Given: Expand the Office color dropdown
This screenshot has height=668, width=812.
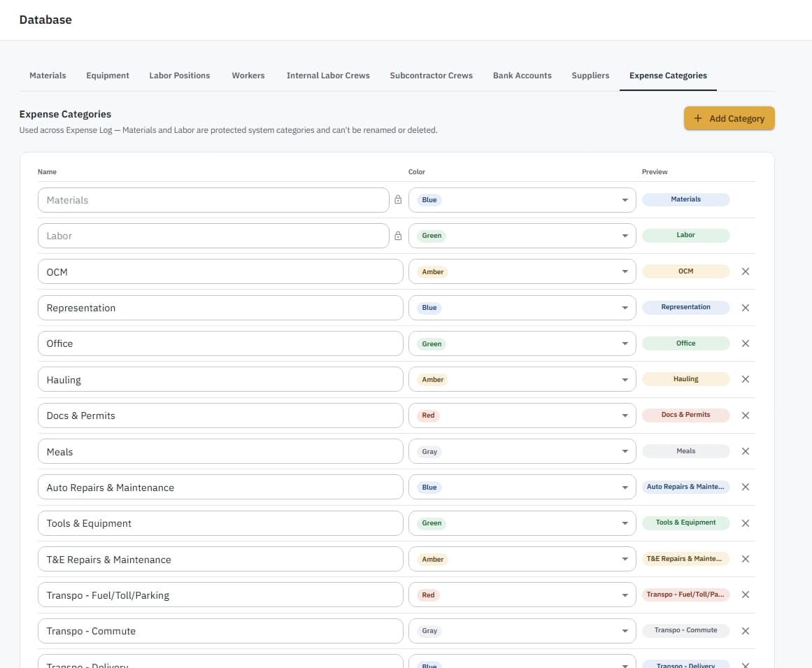Looking at the screenshot, I should (522, 343).
